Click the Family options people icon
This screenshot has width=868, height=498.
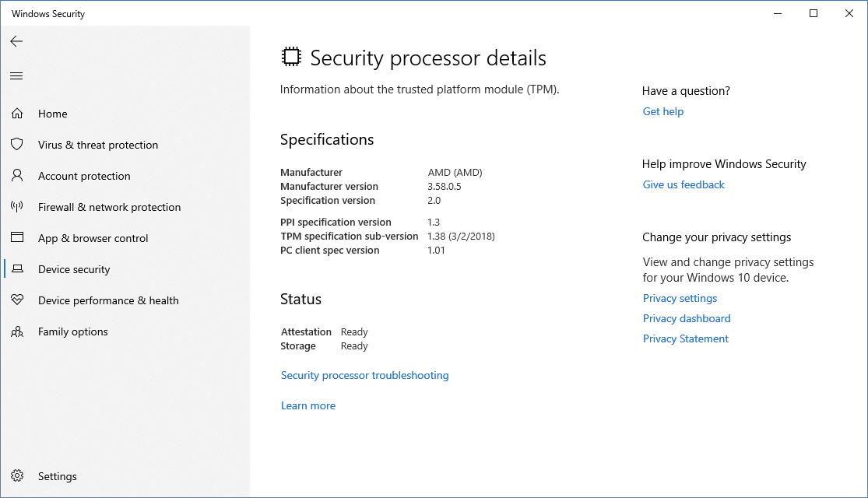(17, 331)
